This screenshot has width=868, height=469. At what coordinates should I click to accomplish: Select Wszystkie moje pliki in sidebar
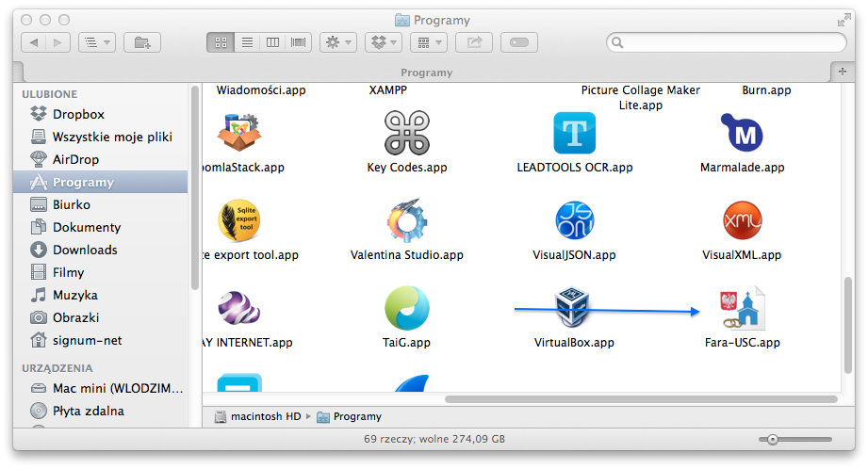[x=102, y=137]
